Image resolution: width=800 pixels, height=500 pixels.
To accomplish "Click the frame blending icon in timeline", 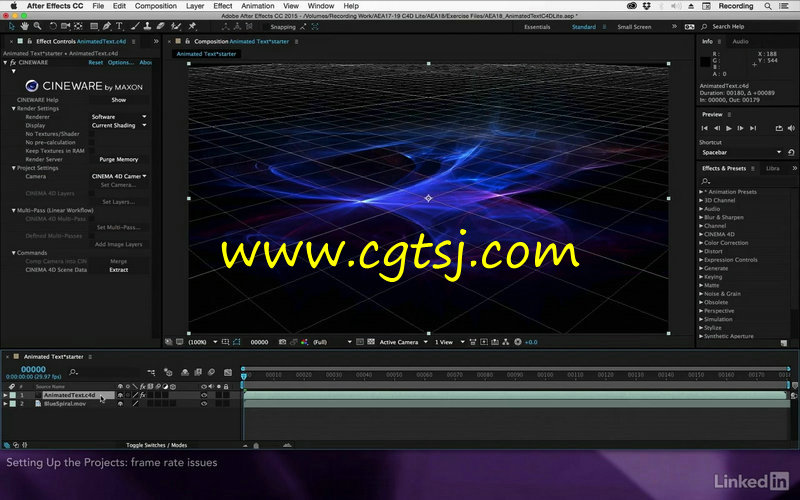I will pos(198,372).
